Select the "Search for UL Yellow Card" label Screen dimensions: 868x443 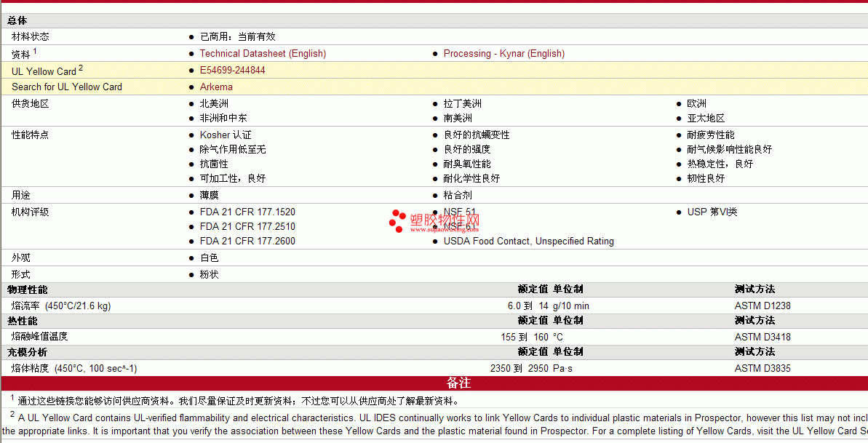click(x=67, y=87)
